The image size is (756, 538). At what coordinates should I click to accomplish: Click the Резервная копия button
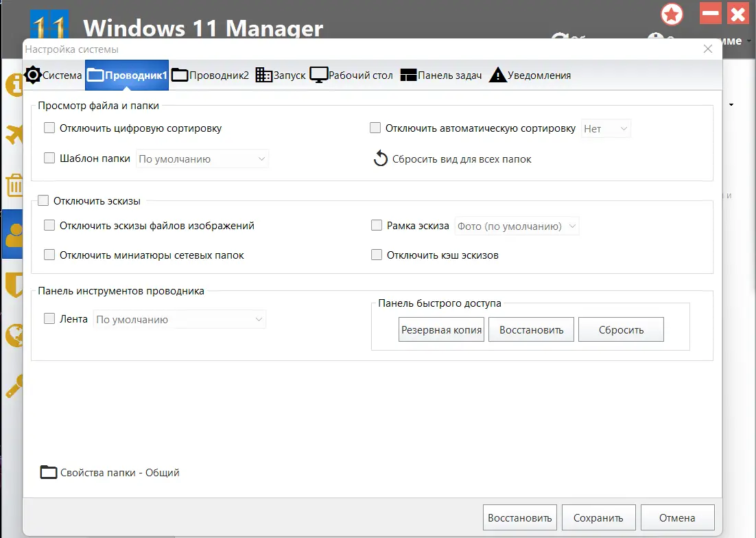441,330
